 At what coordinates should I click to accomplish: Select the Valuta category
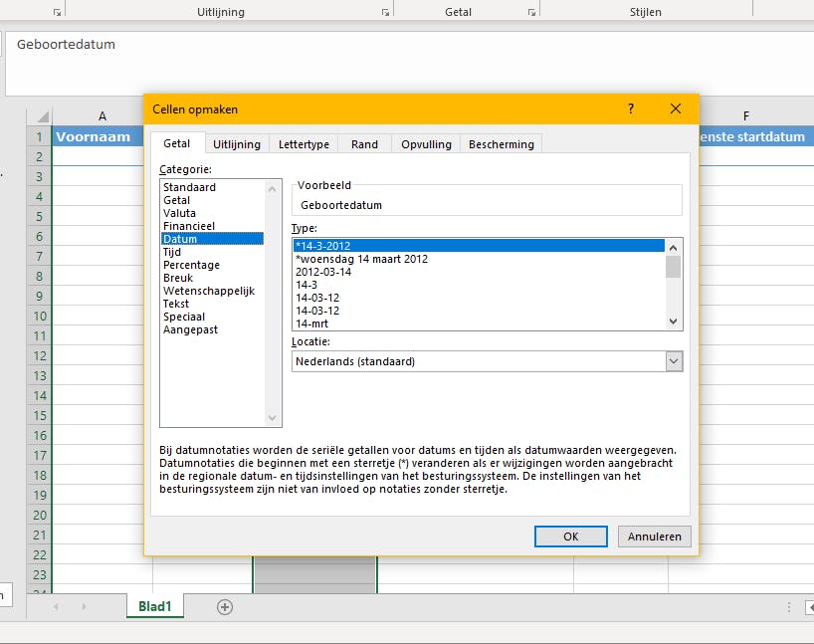coord(180,213)
